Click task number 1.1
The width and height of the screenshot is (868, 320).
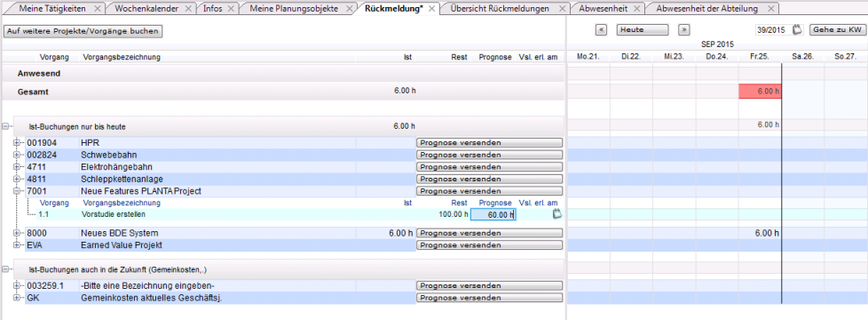[x=43, y=214]
